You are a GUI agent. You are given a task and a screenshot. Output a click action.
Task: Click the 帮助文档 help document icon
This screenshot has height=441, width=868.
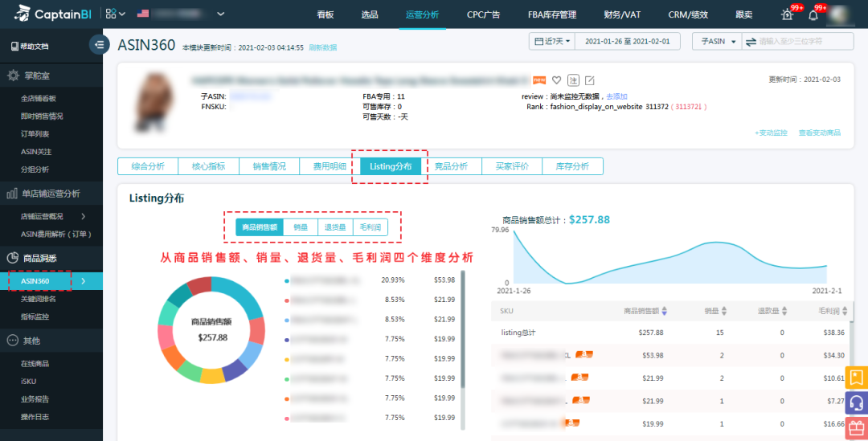[15, 47]
